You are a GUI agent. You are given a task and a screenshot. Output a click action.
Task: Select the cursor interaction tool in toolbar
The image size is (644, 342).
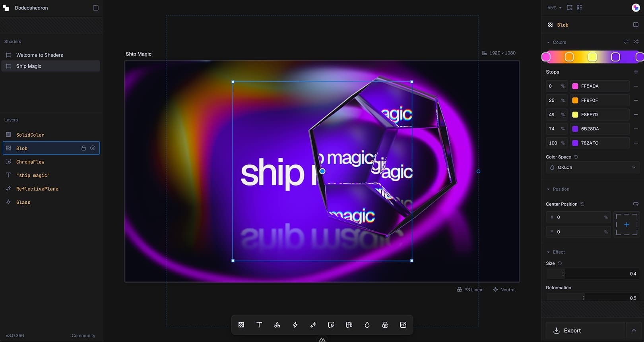coord(331,325)
